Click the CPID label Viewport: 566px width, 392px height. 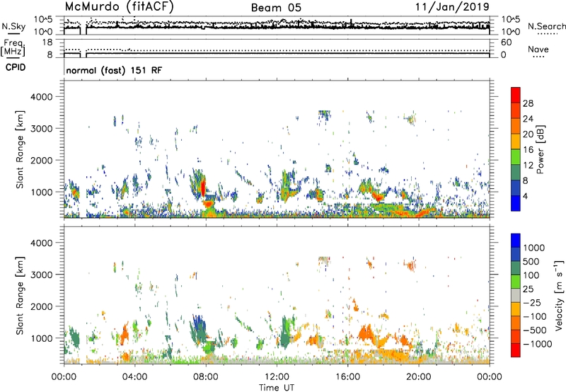[x=16, y=67]
